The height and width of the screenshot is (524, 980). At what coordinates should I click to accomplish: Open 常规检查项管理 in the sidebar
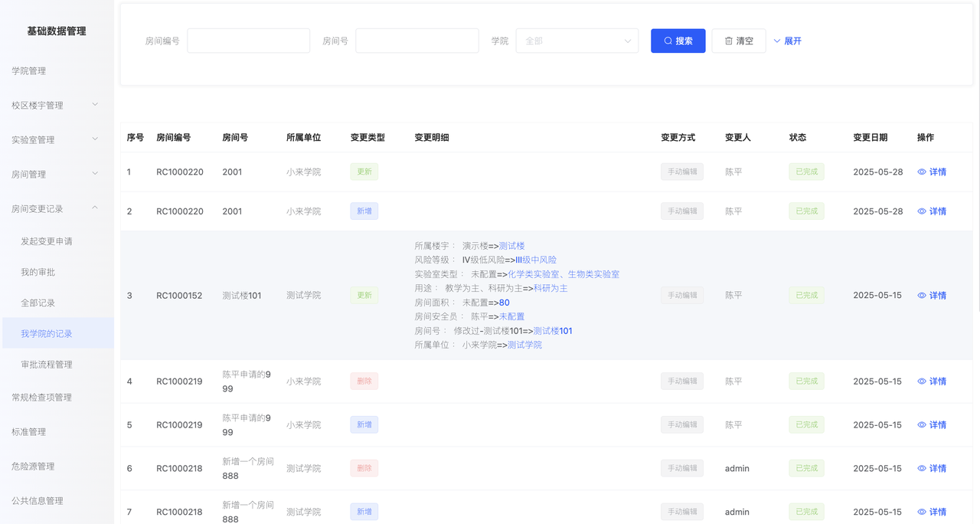[57, 398]
